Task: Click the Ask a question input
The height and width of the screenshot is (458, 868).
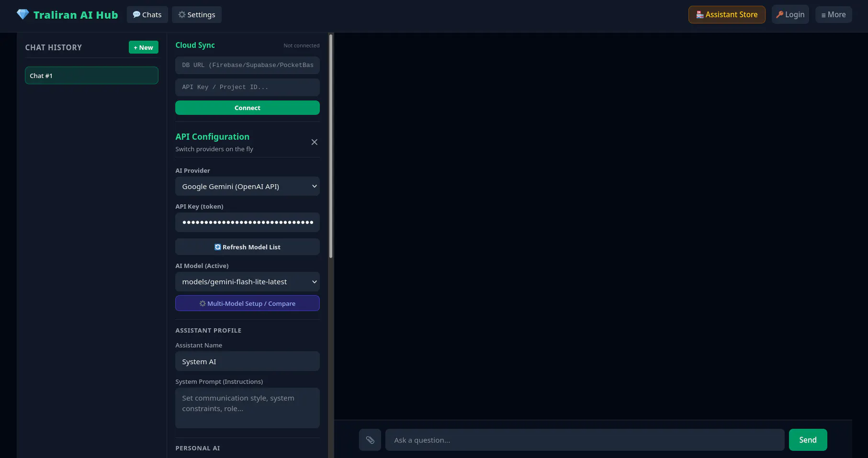Action: [585, 440]
